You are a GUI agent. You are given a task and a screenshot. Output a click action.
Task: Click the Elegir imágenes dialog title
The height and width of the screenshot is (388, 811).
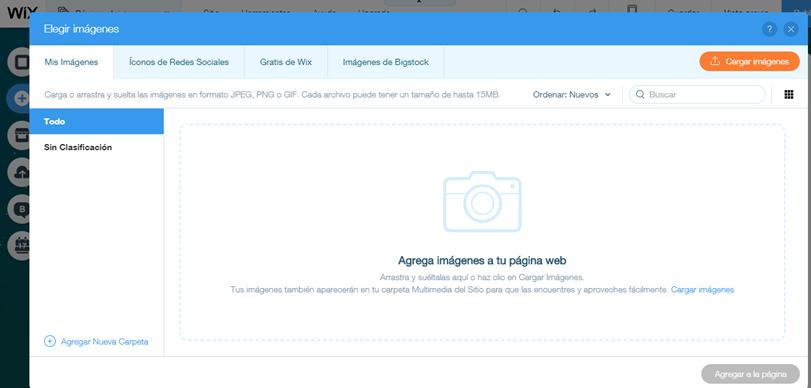coord(81,29)
